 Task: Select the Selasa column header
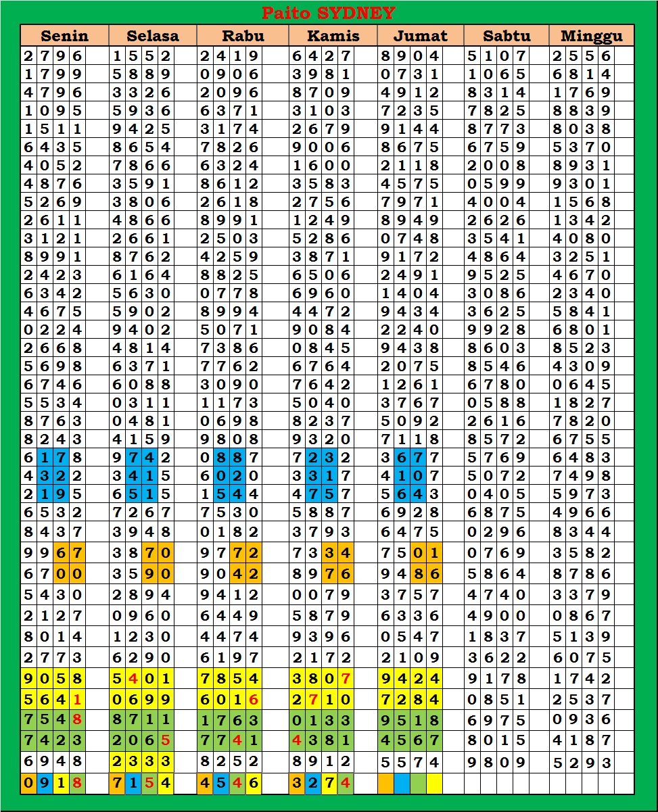153,36
